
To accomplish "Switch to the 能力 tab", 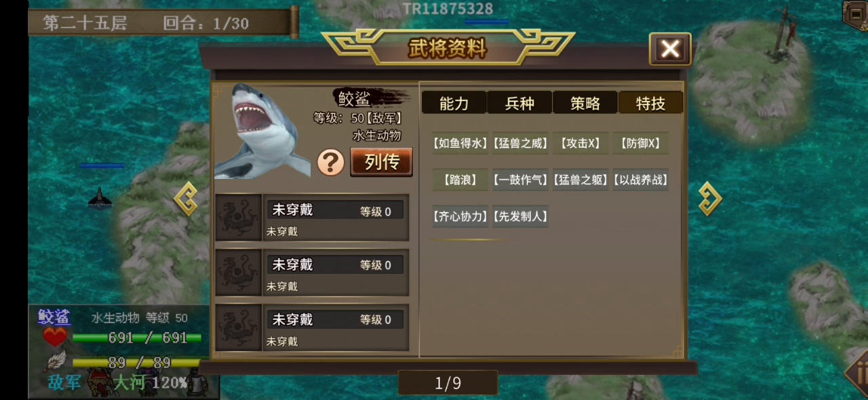I will [x=454, y=103].
